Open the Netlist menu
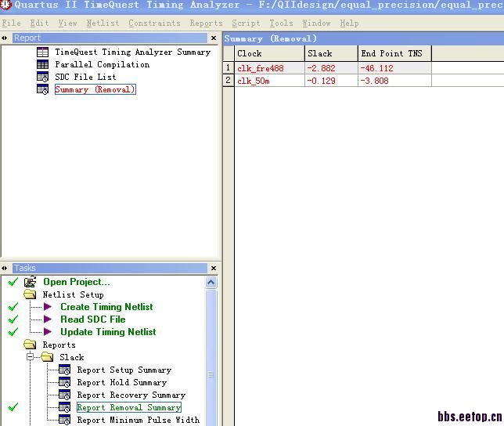Screen dimensions: 504x426 point(103,23)
